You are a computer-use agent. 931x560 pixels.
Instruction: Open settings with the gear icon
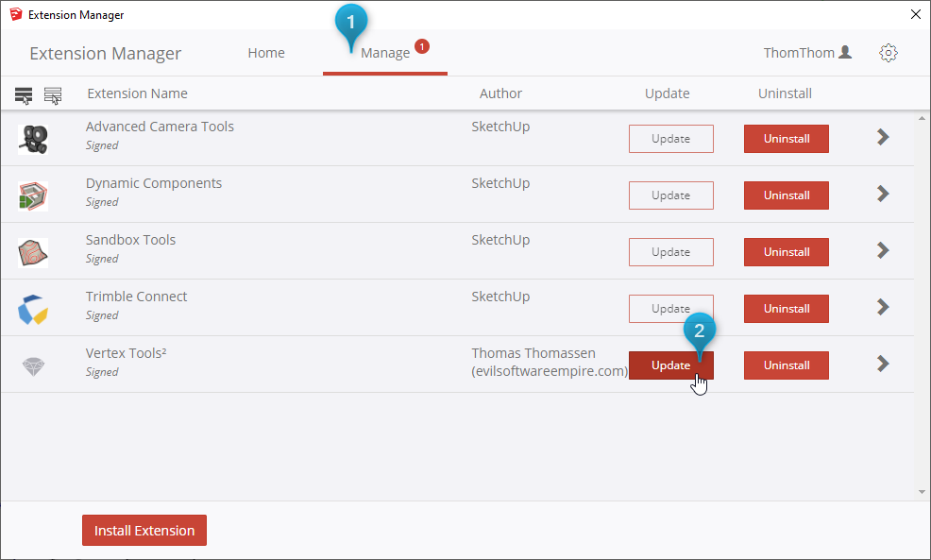tap(888, 53)
